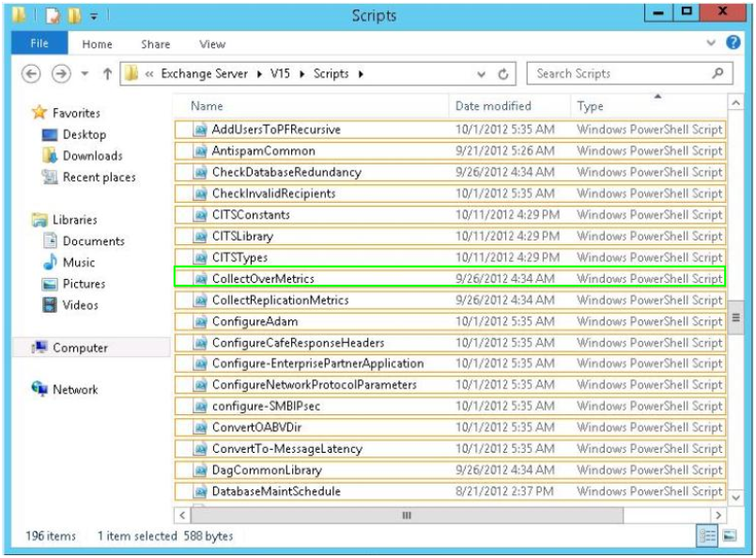
Task: Switch to Large icons view
Action: (x=730, y=535)
